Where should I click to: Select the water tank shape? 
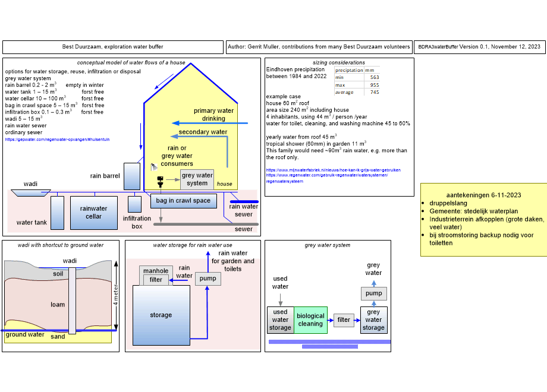pos(57,213)
